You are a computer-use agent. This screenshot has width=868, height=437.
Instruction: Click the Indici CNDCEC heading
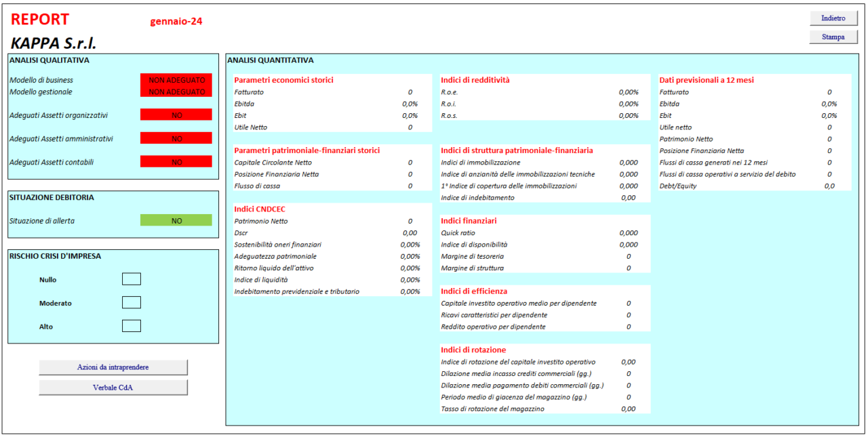(x=261, y=209)
